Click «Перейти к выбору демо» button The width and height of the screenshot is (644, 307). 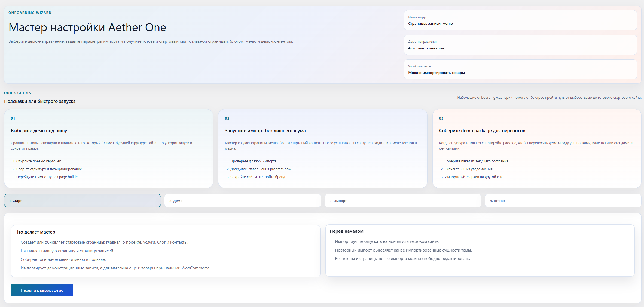pyautogui.click(x=42, y=290)
